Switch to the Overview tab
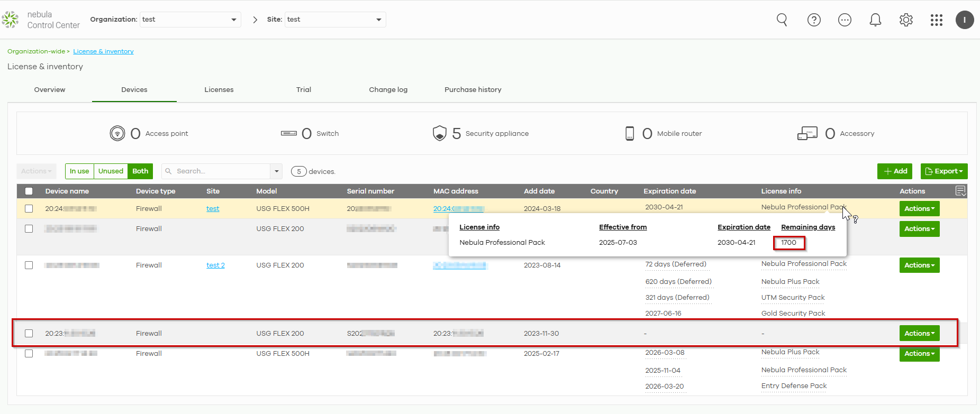This screenshot has height=414, width=980. point(50,90)
